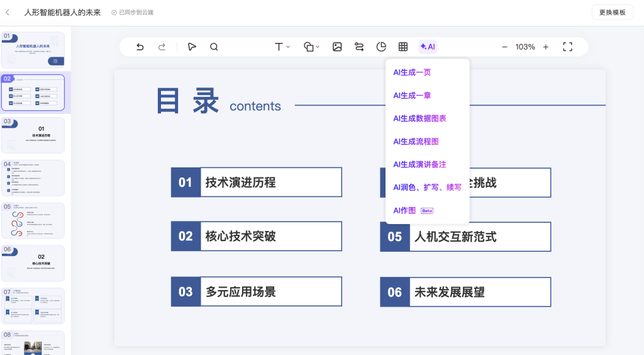Click the undo arrow icon
Viewport: 644px width, 355px height.
[140, 47]
